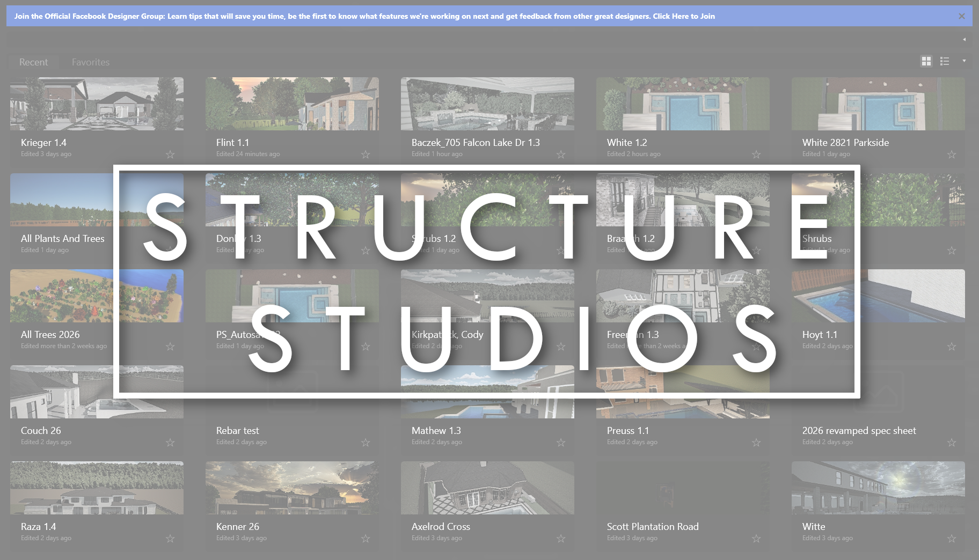Open White 2821 Parkside thumbnail
979x560 pixels.
pyautogui.click(x=878, y=104)
